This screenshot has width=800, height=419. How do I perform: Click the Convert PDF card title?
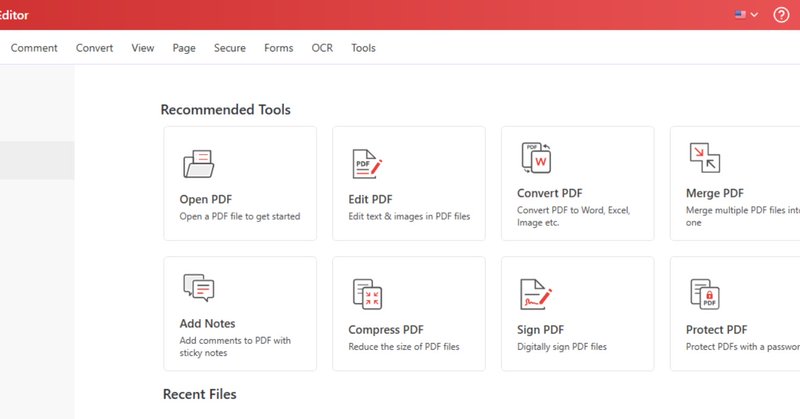[549, 193]
